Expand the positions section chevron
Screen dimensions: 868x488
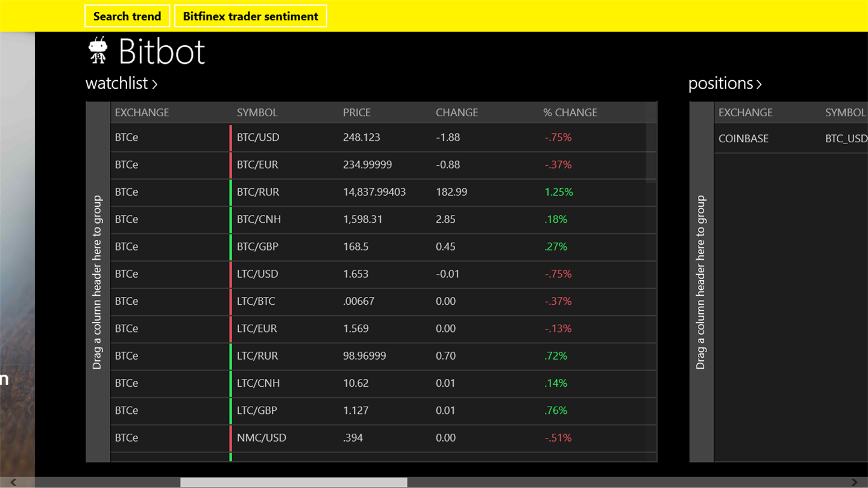click(759, 84)
